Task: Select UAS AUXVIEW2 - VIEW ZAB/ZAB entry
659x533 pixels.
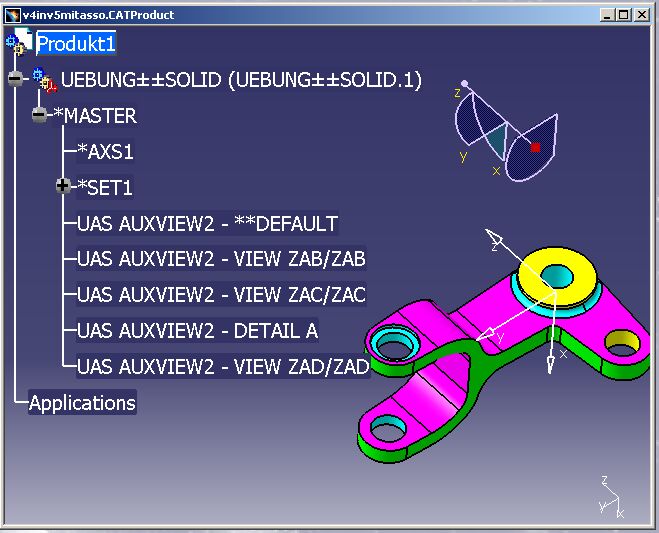Action: [x=221, y=259]
